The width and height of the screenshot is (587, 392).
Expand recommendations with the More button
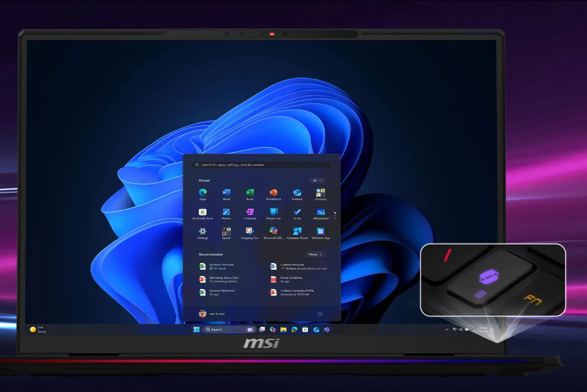315,254
